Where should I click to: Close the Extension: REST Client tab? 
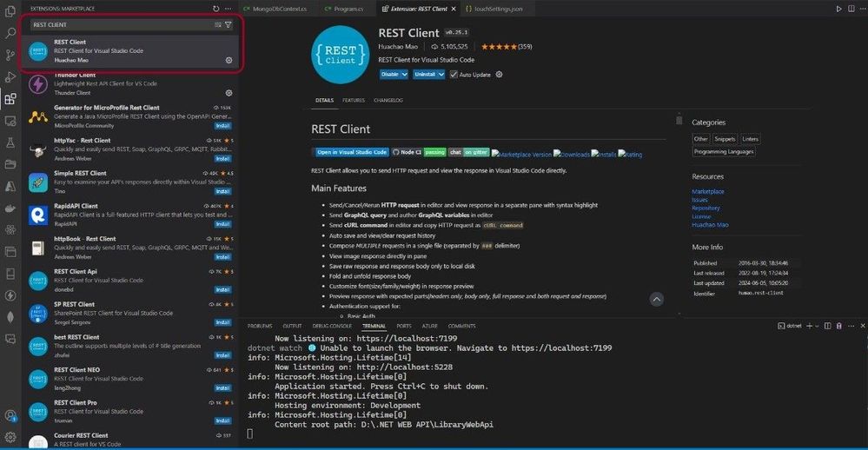tap(454, 9)
